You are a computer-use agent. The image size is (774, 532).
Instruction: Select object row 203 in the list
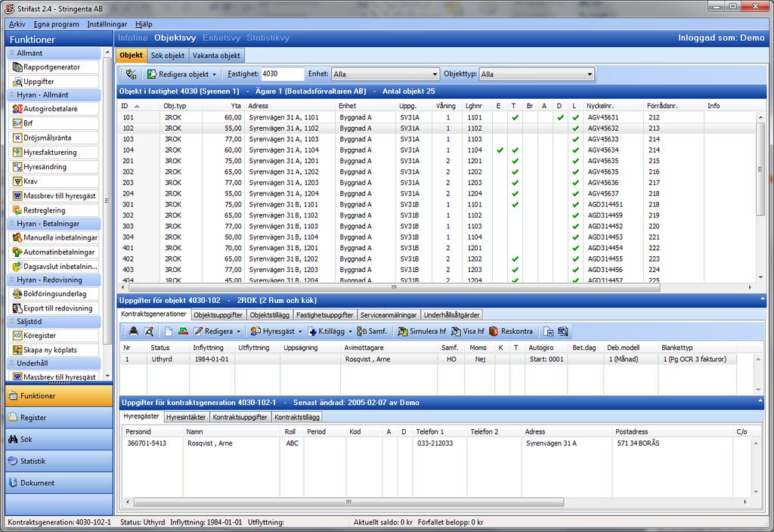tap(438, 183)
